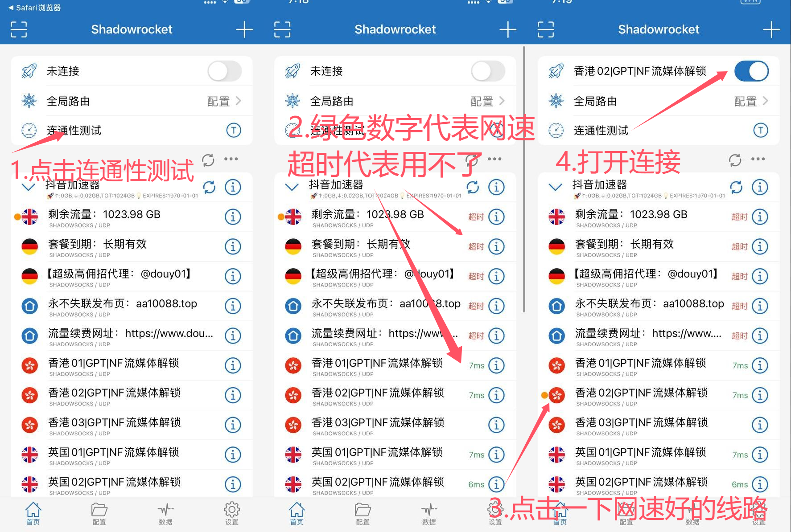
Task: Open info for 香港 03 in third screenshot
Action: point(760,425)
